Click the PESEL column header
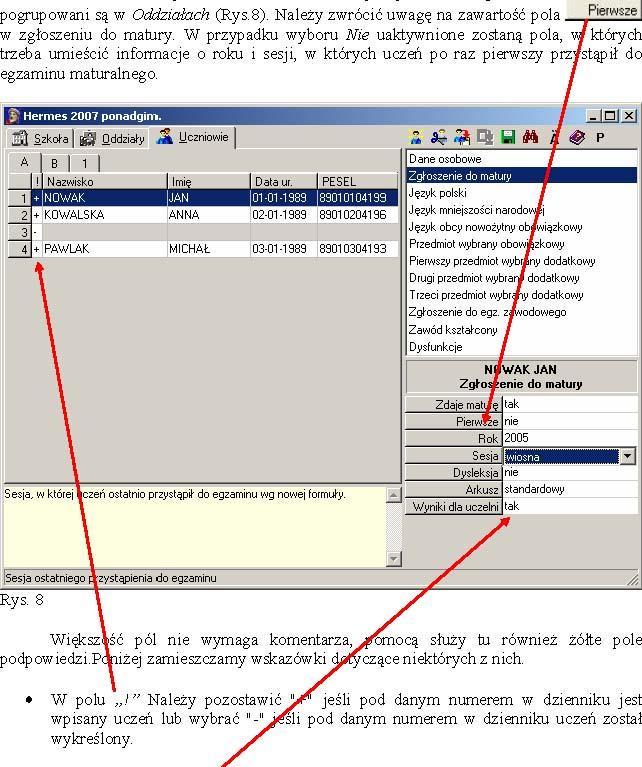This screenshot has height=767, width=642. pyautogui.click(x=358, y=181)
